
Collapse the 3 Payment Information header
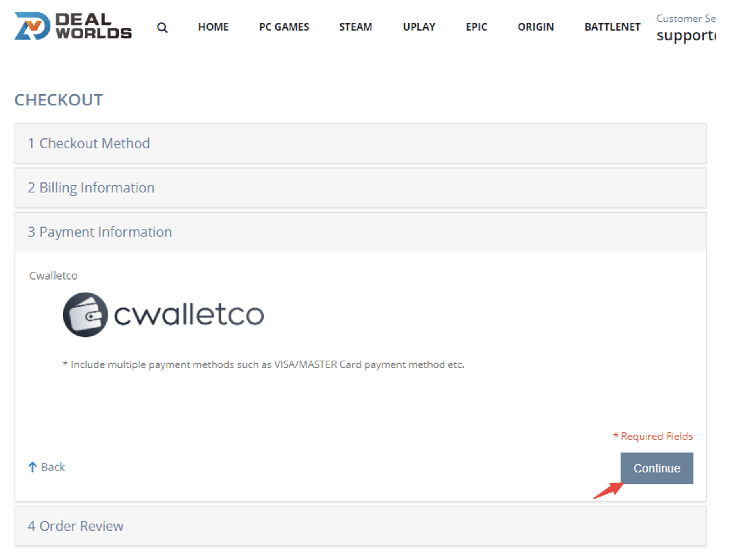(100, 232)
